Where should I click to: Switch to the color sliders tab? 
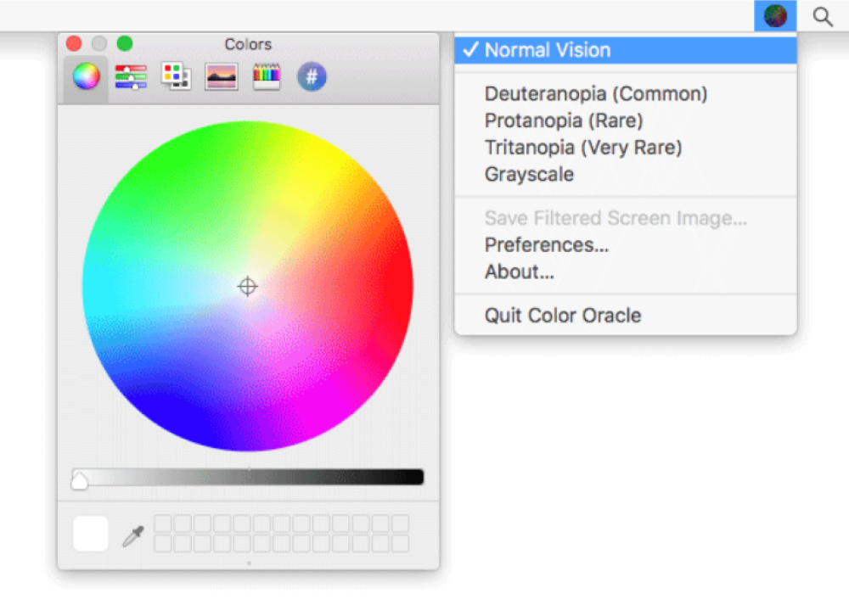131,77
